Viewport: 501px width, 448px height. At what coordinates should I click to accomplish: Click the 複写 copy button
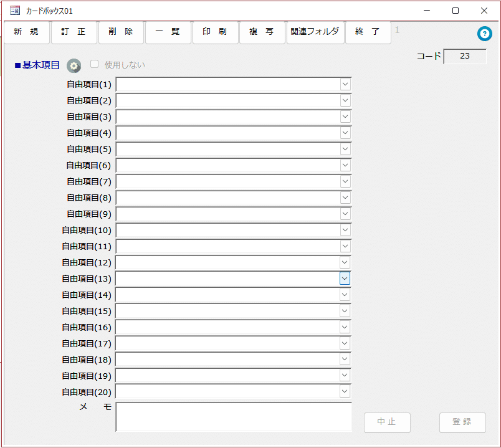tap(262, 32)
